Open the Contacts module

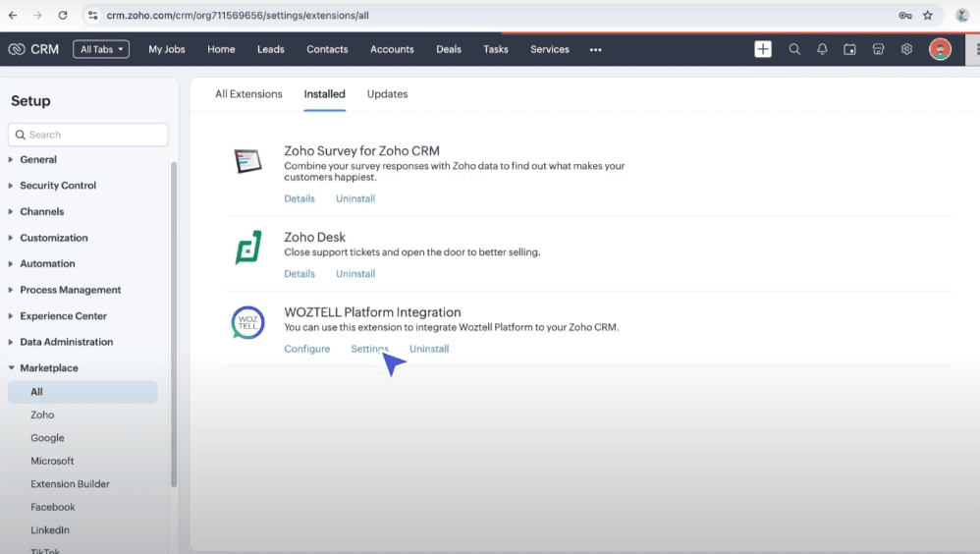coord(327,49)
